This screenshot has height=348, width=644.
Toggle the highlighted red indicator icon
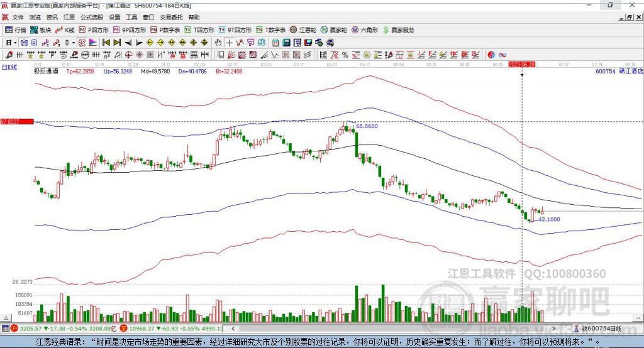tap(82, 43)
